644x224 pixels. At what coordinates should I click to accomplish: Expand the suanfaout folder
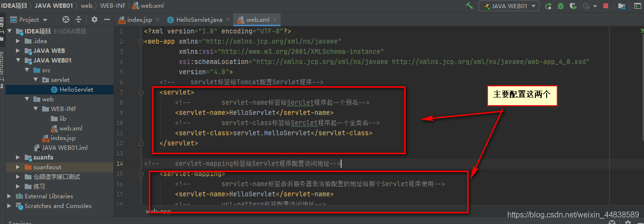tap(18, 167)
